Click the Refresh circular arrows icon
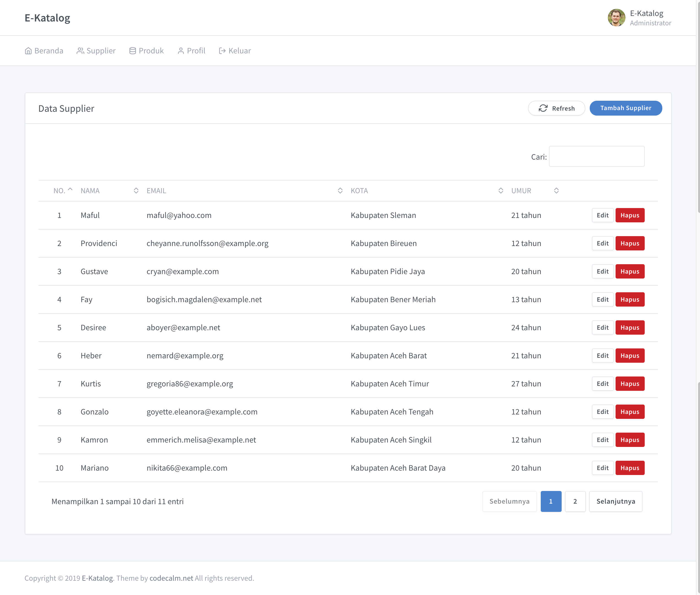700x595 pixels. pyautogui.click(x=543, y=108)
